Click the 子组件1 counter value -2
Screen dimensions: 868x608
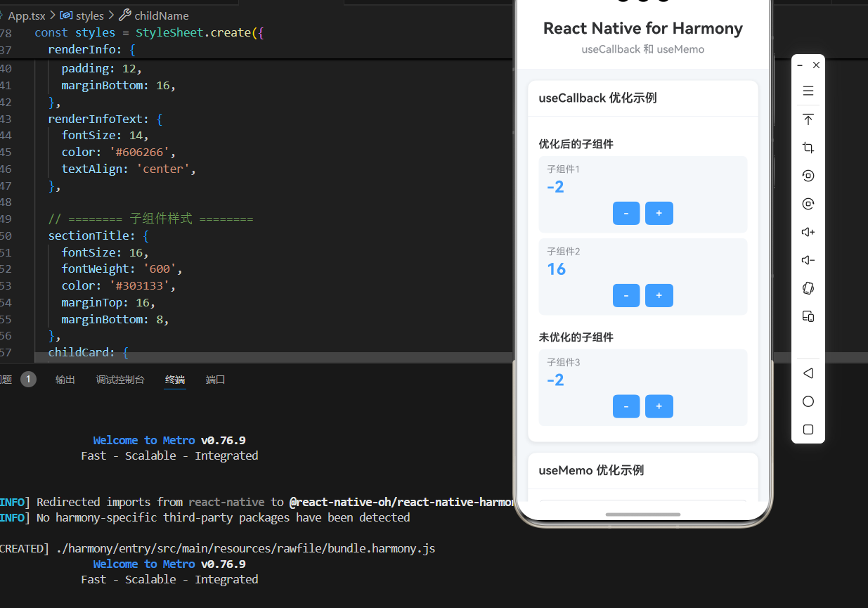[x=555, y=187]
